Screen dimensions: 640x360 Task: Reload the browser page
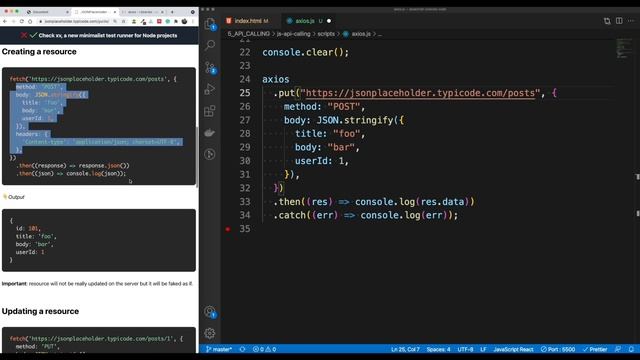(x=22, y=21)
